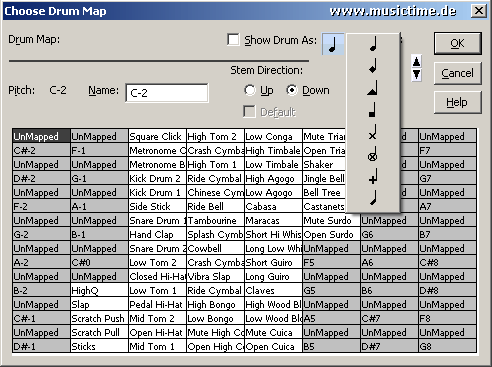The width and height of the screenshot is (492, 367).
Task: Choose the plus-sign notehead from the list
Action: click(x=373, y=177)
